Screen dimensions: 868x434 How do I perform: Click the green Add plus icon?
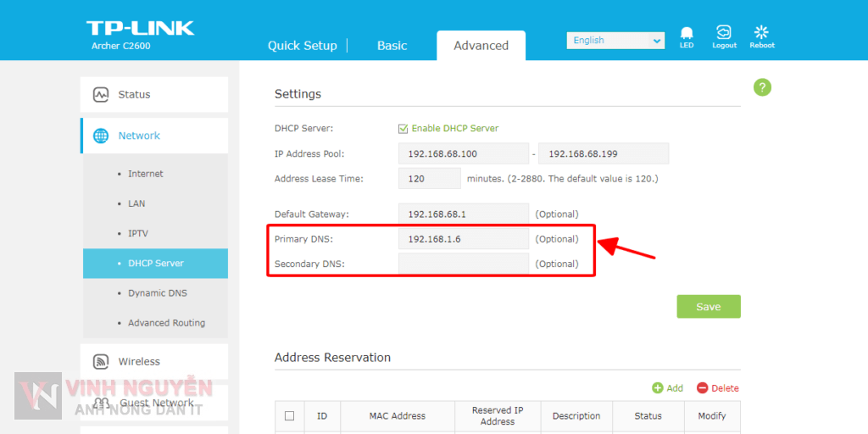(x=658, y=388)
